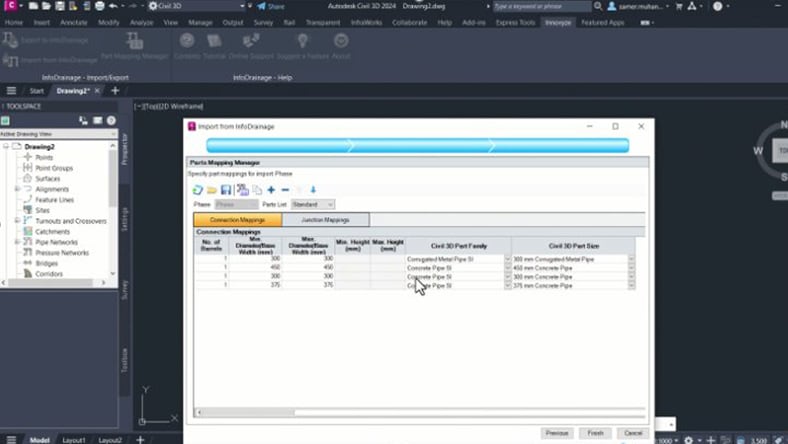
Task: Click the Cancel button
Action: click(x=633, y=433)
